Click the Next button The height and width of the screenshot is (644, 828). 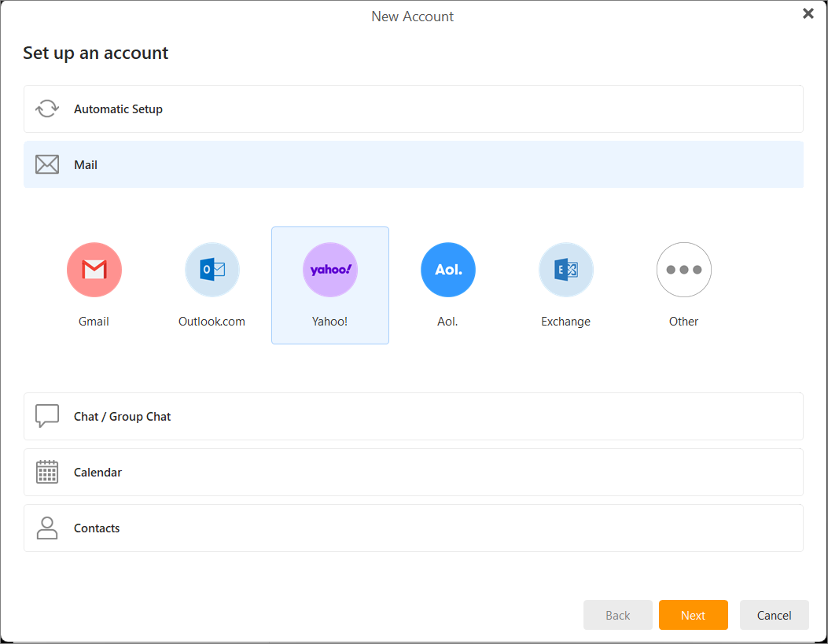pyautogui.click(x=694, y=615)
